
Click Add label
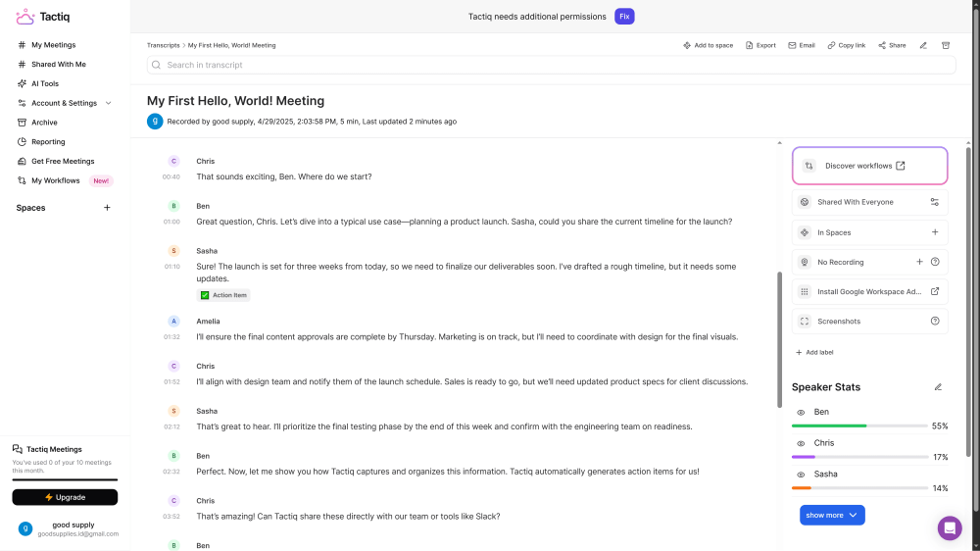pyautogui.click(x=814, y=353)
